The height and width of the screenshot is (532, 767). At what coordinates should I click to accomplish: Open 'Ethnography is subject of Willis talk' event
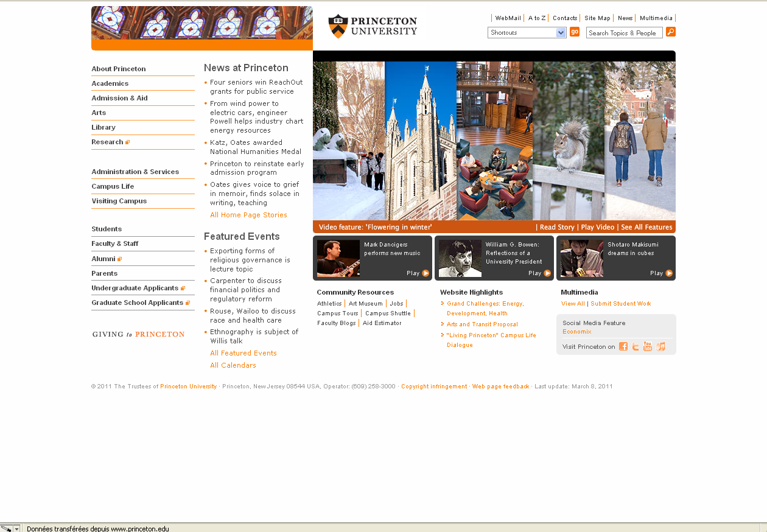(254, 336)
